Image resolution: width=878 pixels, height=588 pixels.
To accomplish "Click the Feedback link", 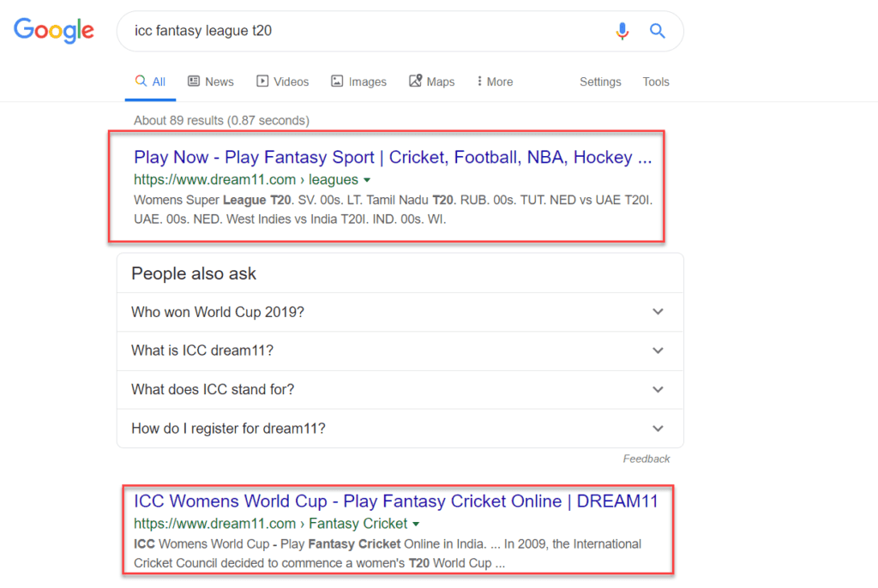I will tap(646, 459).
